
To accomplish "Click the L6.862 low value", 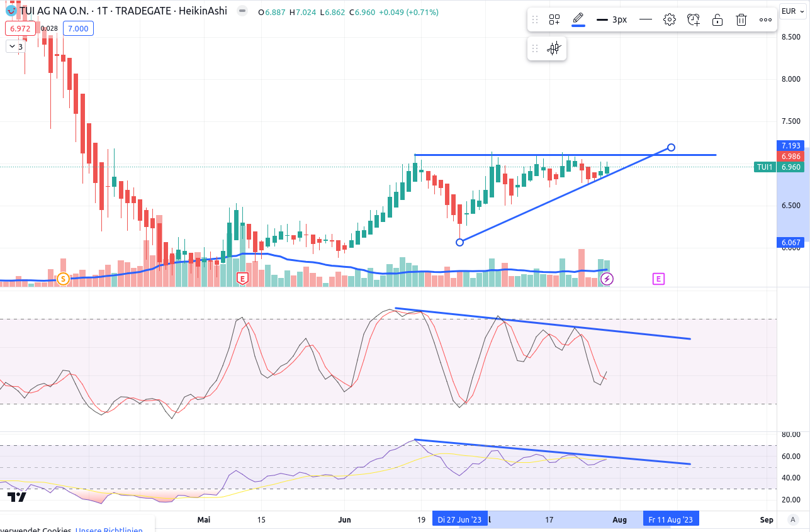I will point(332,12).
